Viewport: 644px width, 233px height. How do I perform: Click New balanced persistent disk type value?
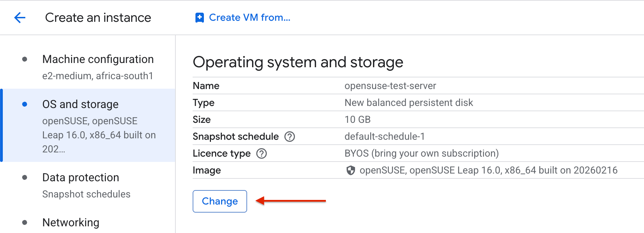click(408, 103)
